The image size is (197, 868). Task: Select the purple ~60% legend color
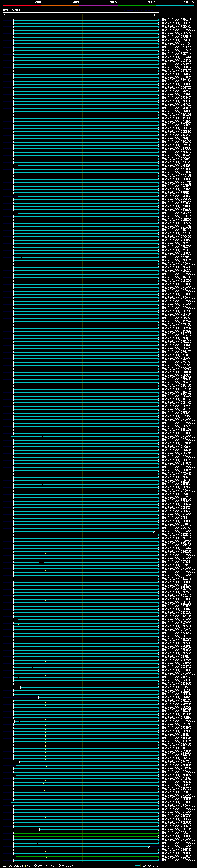click(99, 6)
